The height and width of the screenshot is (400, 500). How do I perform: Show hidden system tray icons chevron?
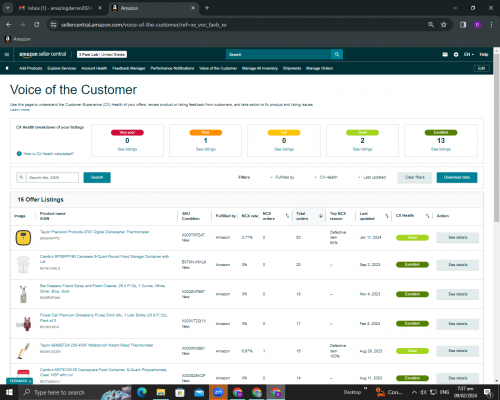[x=414, y=392]
